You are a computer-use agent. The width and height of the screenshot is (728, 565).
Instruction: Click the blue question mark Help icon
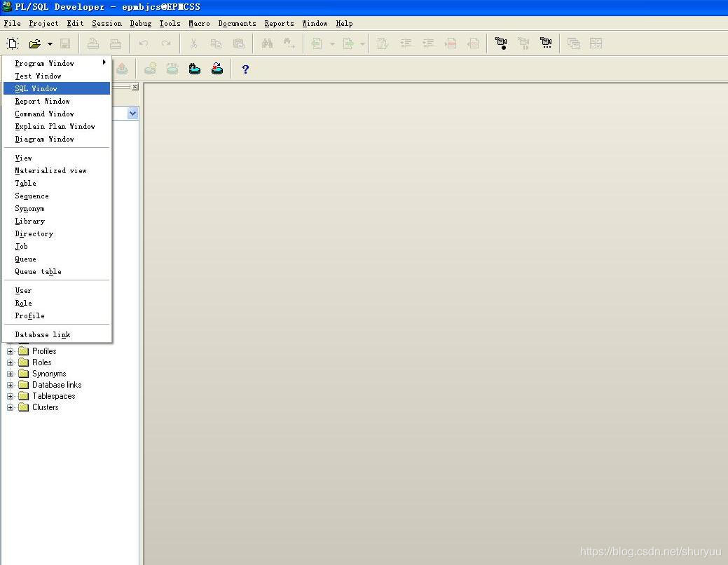click(x=245, y=69)
